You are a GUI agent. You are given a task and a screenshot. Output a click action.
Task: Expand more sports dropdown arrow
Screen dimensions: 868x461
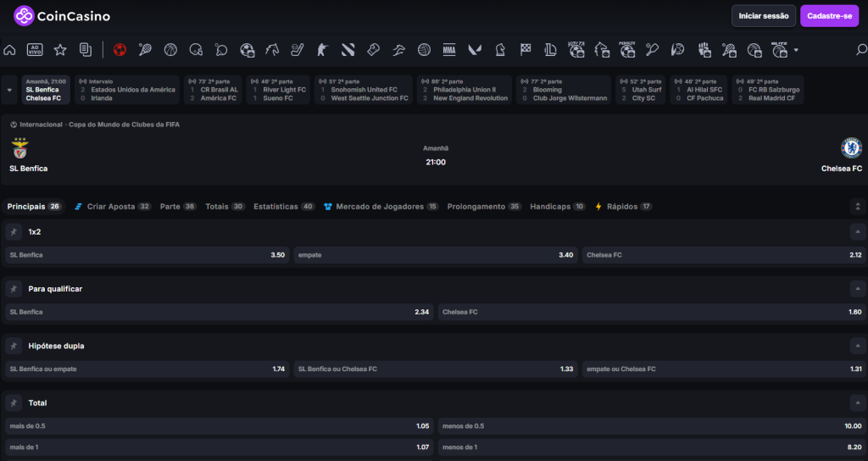(x=796, y=50)
